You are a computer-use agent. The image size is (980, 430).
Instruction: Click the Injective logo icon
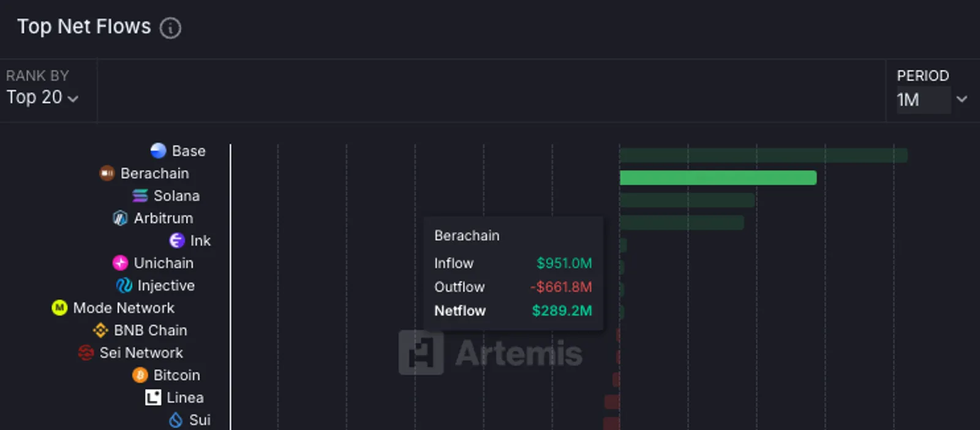pos(124,285)
